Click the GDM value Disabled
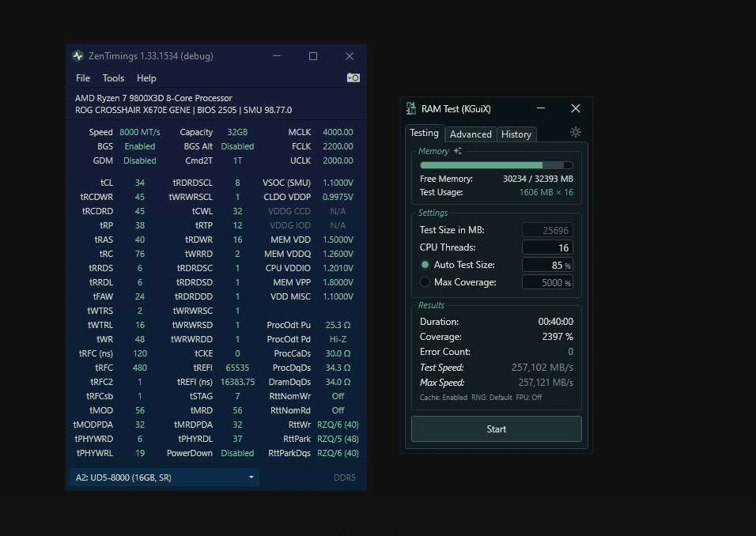 [140, 160]
